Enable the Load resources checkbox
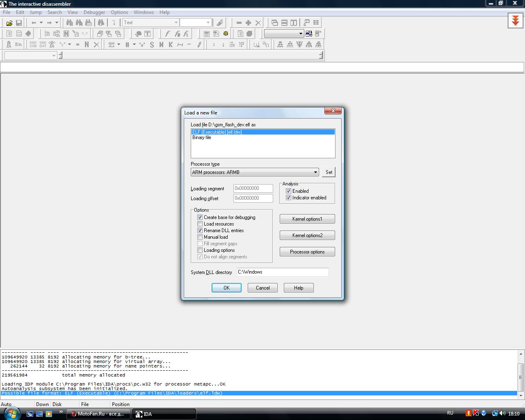 coord(200,224)
